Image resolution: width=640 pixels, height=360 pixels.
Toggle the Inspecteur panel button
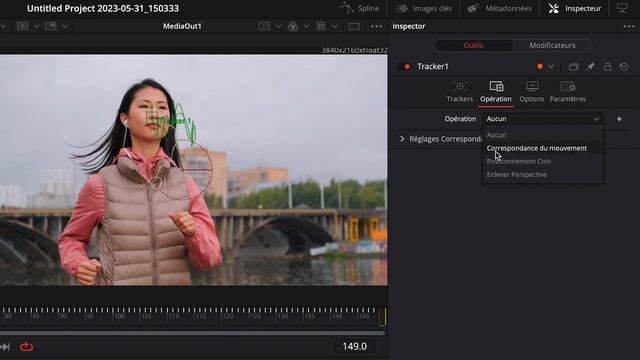pyautogui.click(x=575, y=8)
